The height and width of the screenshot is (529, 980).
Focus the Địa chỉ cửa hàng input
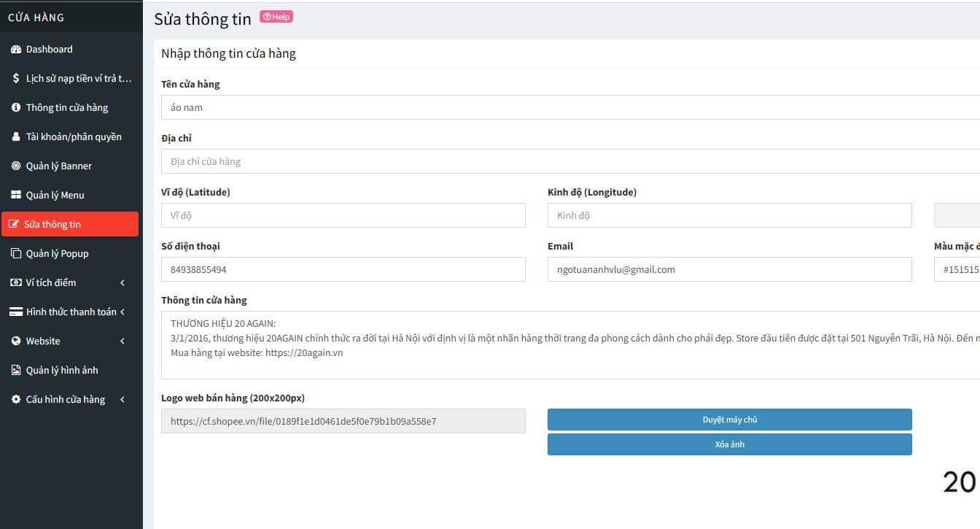(x=569, y=161)
